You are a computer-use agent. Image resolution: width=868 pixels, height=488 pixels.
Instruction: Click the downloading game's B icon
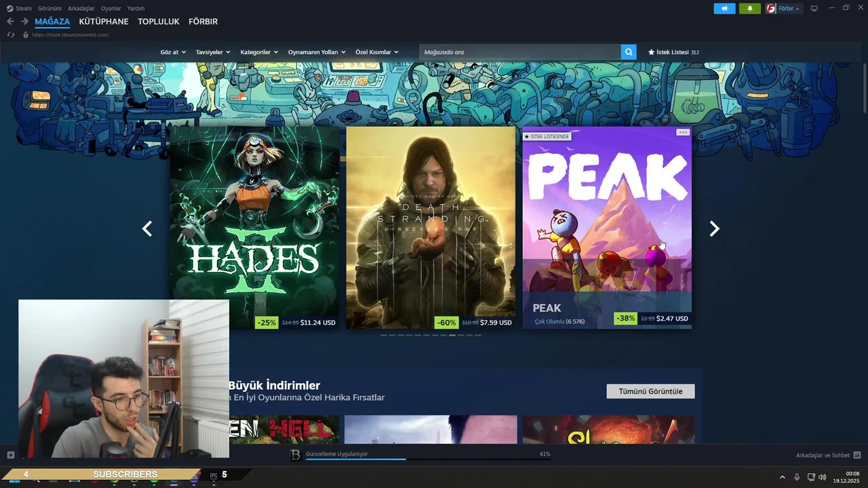(x=296, y=455)
